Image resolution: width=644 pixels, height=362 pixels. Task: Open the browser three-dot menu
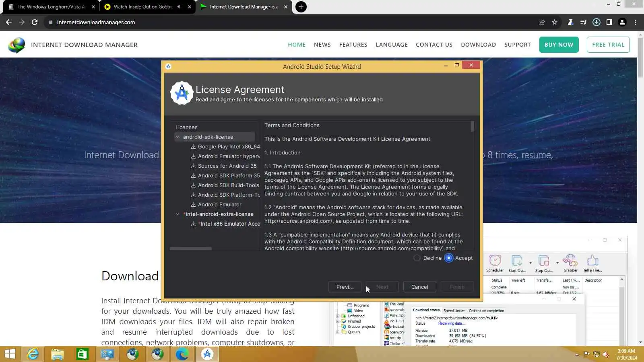(x=636, y=22)
